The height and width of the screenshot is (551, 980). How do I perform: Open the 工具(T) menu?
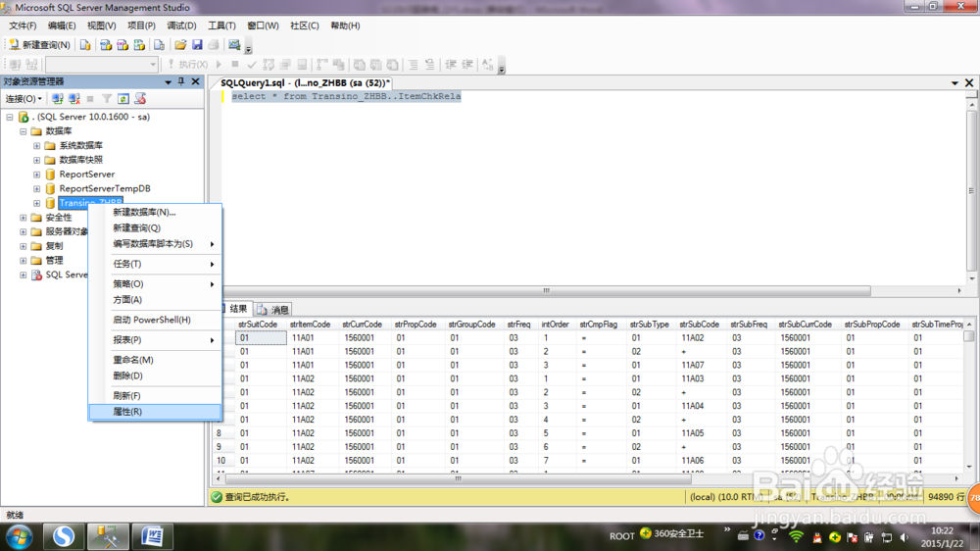coord(221,25)
